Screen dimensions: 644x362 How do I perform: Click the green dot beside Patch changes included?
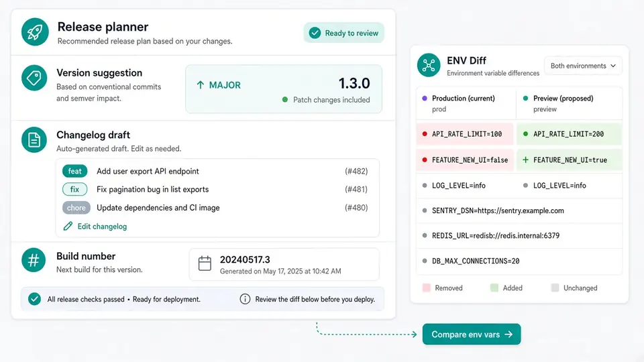point(285,99)
